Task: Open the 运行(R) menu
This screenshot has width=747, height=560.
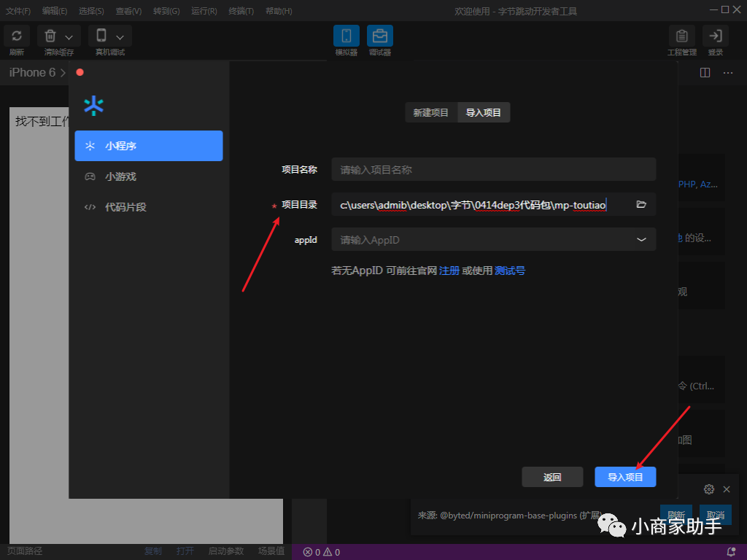Action: (x=204, y=10)
